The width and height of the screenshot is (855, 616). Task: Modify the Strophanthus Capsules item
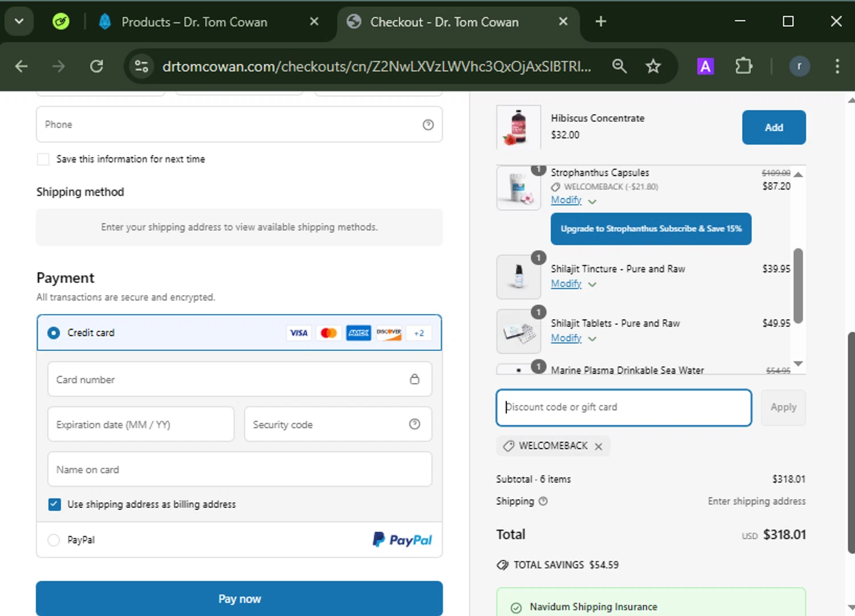click(x=566, y=200)
